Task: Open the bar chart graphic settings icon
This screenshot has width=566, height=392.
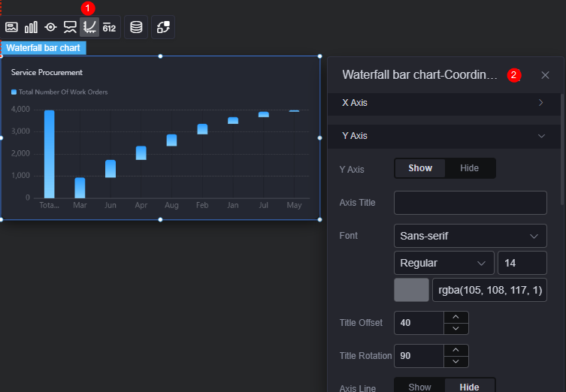Action: pos(31,27)
